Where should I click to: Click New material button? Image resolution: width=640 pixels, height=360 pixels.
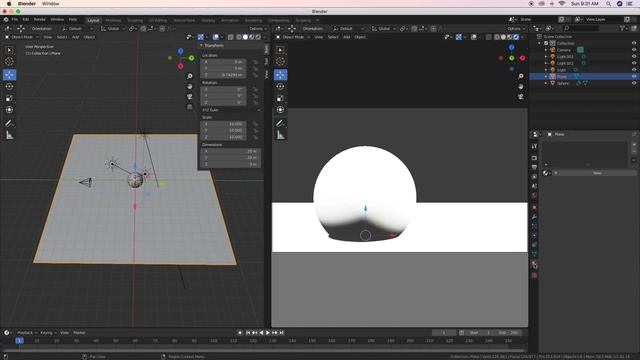tap(597, 173)
